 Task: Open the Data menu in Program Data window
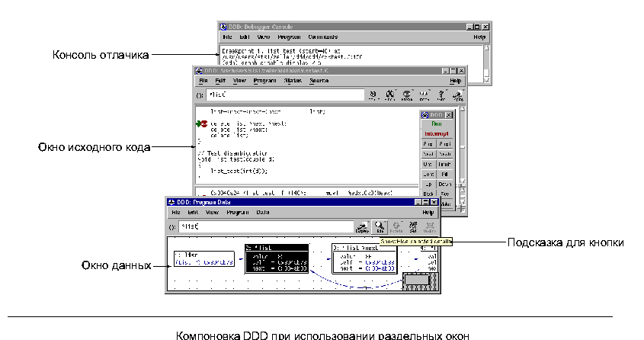(x=262, y=212)
